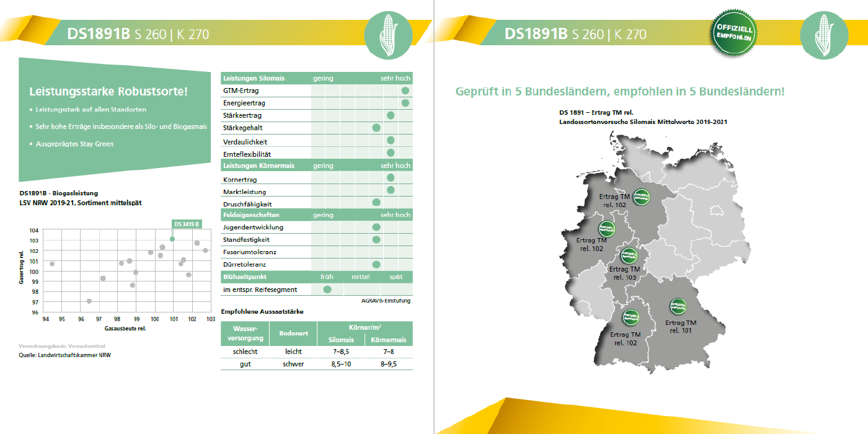The image size is (868, 434).
Task: Click the Stärkegehalt rating dot
Action: pyautogui.click(x=376, y=128)
